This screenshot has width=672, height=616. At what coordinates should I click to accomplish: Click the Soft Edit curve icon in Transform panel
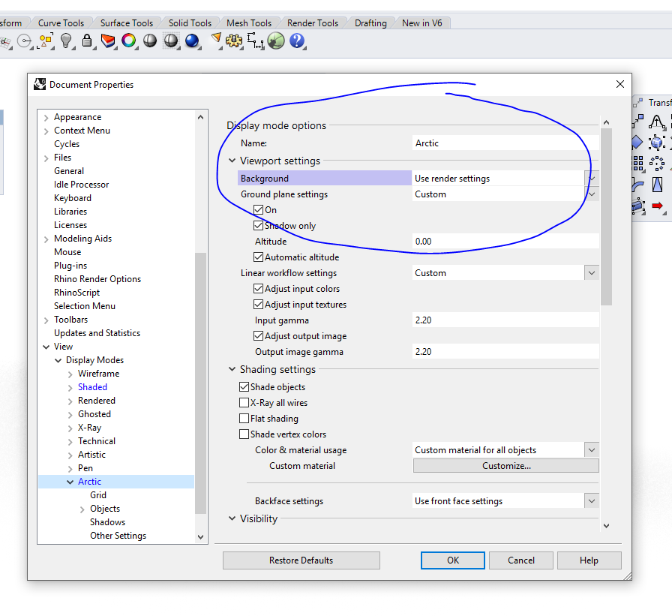656,122
